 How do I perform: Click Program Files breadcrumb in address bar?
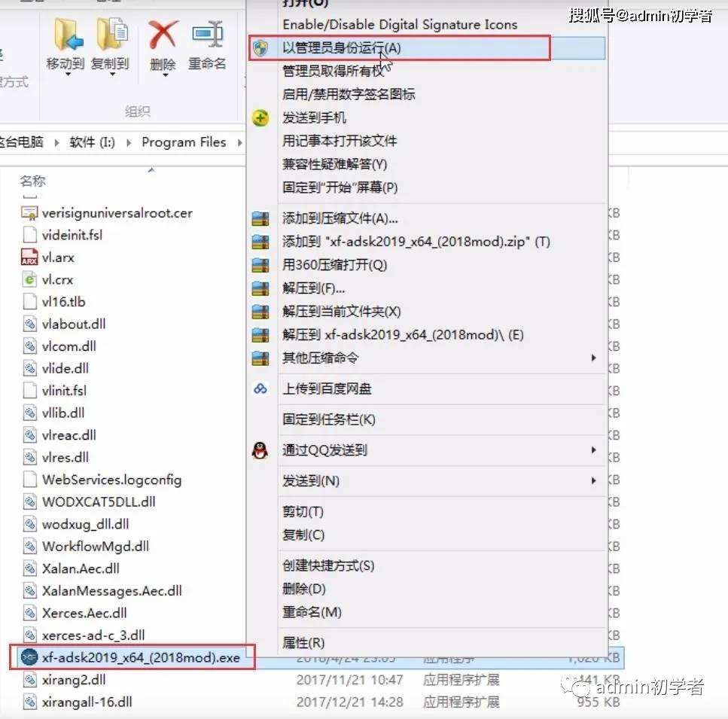click(x=184, y=142)
